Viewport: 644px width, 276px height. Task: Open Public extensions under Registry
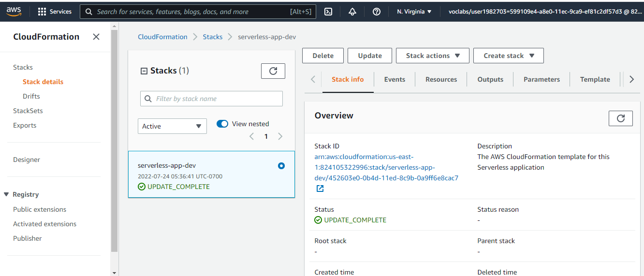click(x=40, y=209)
